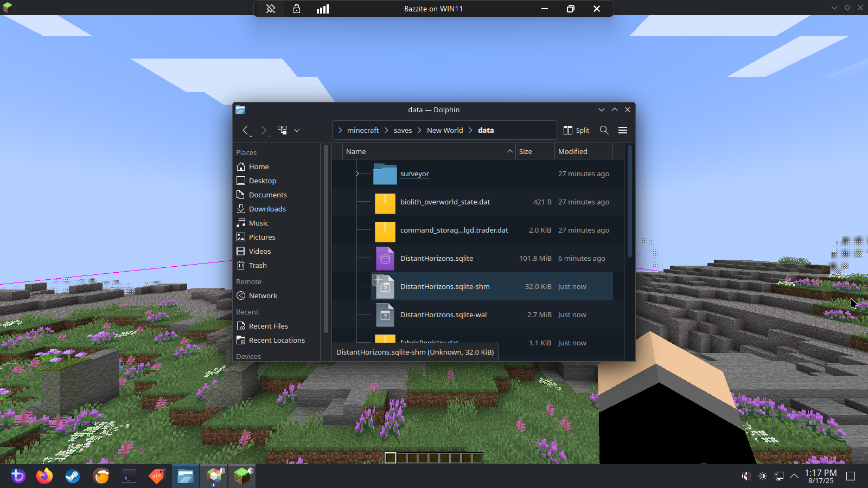Image resolution: width=868 pixels, height=488 pixels.
Task: Go forward in Dolphin folder history
Action: point(264,130)
